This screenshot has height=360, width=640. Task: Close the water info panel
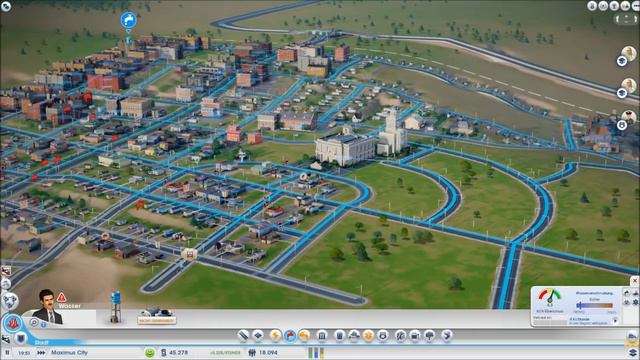(635, 281)
